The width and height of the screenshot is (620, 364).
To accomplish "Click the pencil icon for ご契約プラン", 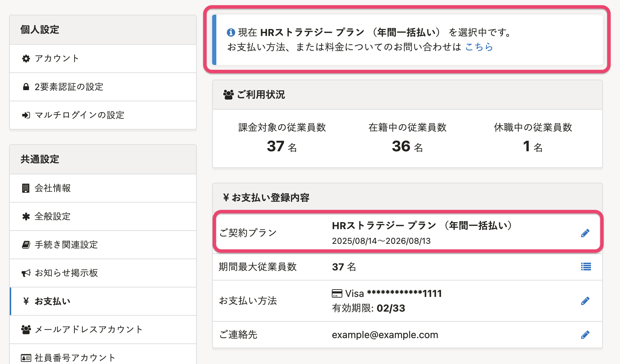I will pyautogui.click(x=585, y=233).
